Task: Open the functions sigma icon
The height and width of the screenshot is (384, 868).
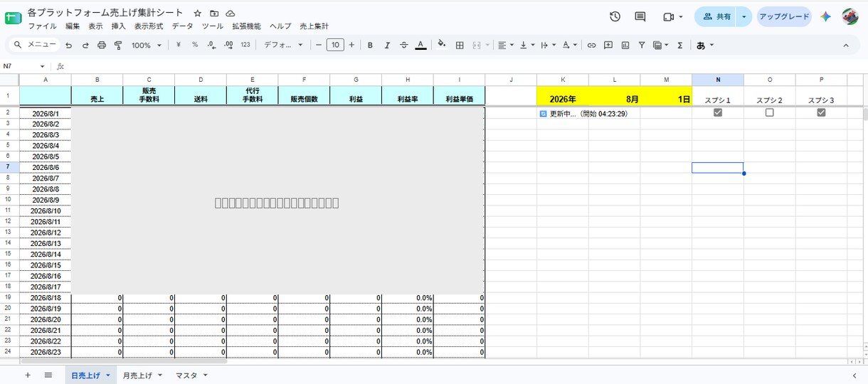Action: pyautogui.click(x=680, y=45)
